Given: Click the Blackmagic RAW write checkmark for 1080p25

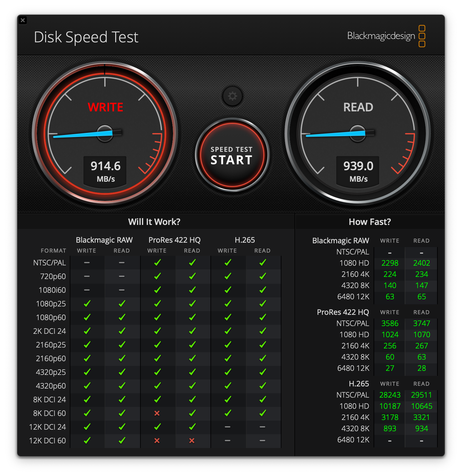Looking at the screenshot, I should [87, 304].
